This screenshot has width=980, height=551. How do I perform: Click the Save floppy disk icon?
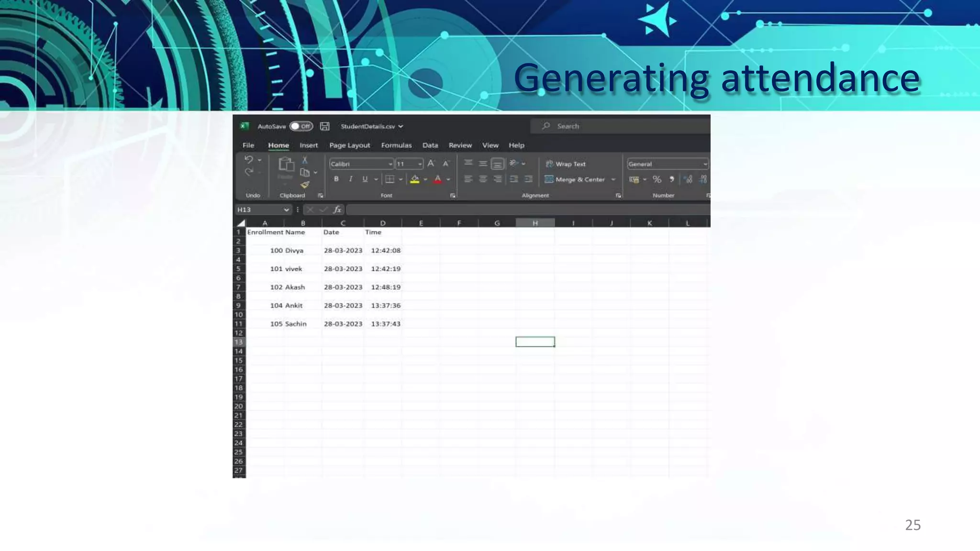[x=324, y=126]
